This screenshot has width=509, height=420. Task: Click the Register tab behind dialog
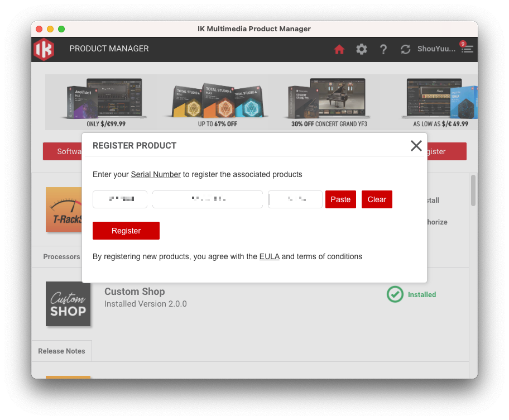point(446,151)
